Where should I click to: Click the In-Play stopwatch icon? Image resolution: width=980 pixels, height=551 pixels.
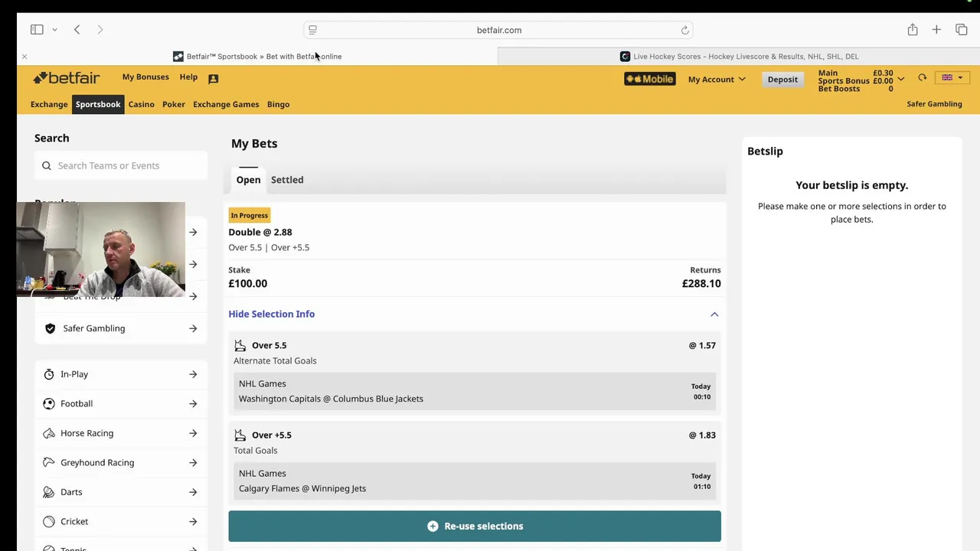click(x=49, y=374)
